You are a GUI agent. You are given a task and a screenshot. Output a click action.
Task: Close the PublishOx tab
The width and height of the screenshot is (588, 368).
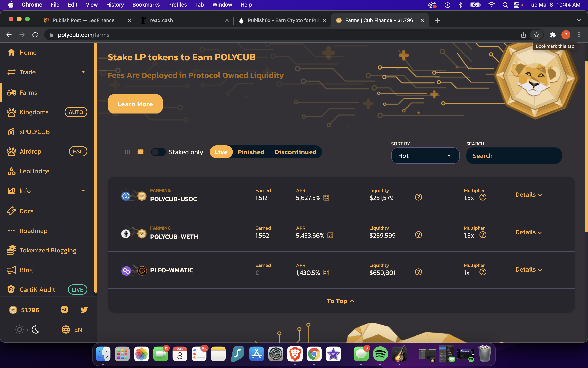(x=325, y=20)
